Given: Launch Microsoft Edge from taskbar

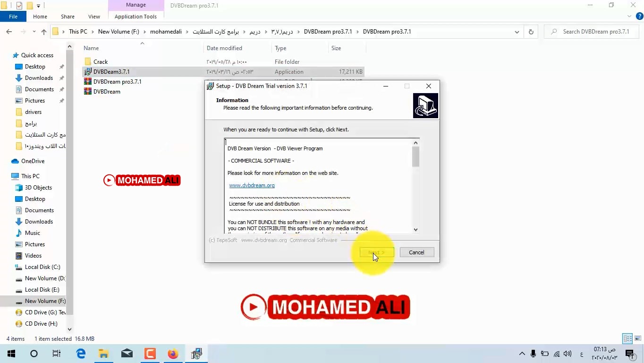Looking at the screenshot, I should (81, 354).
